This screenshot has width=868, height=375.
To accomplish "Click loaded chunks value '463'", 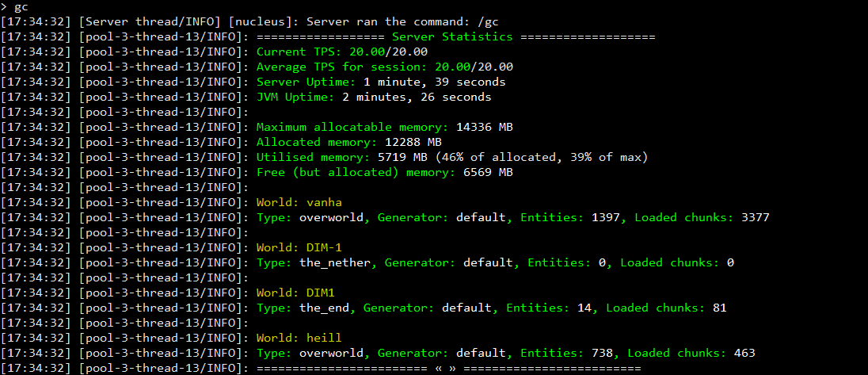I will pos(744,352).
